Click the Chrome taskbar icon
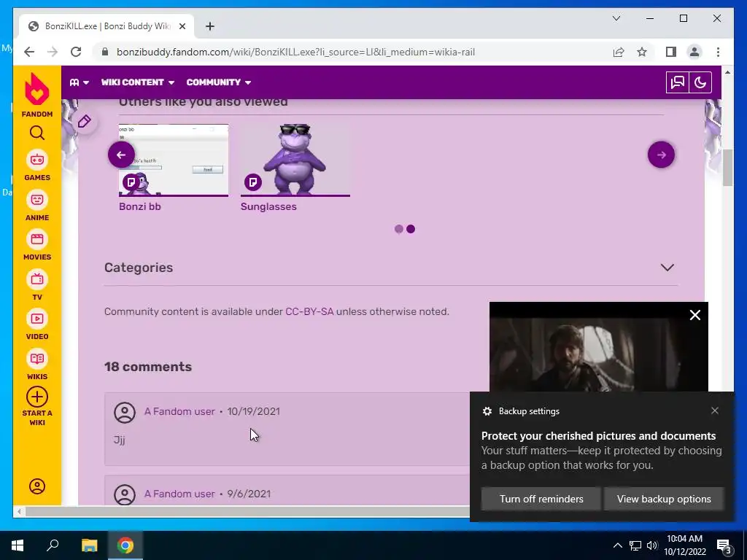This screenshot has height=560, width=747. coord(125,545)
